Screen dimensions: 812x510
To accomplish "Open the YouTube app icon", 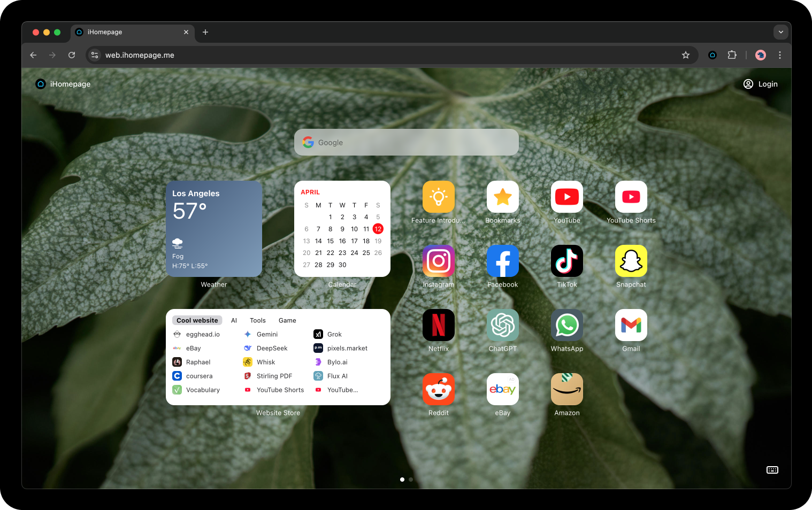I will (567, 197).
